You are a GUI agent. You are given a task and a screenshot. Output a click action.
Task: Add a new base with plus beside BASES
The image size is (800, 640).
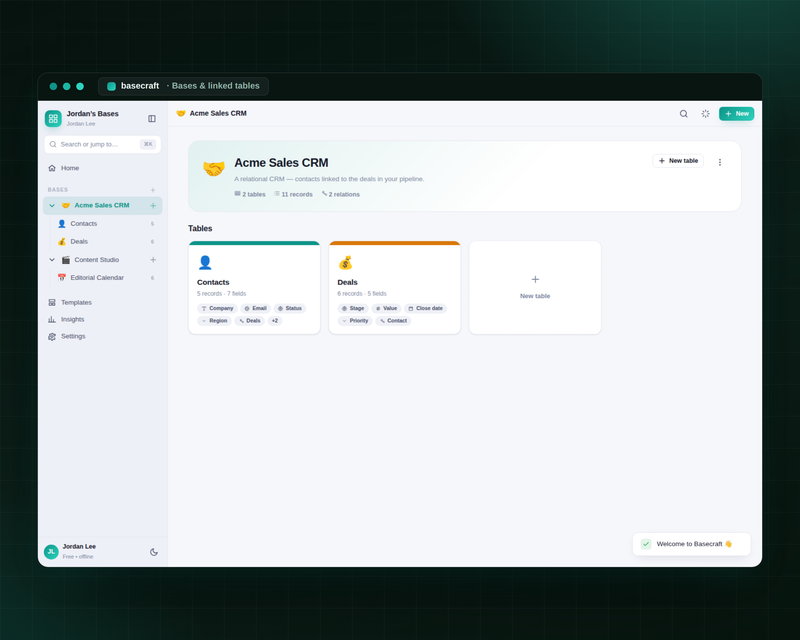(153, 190)
